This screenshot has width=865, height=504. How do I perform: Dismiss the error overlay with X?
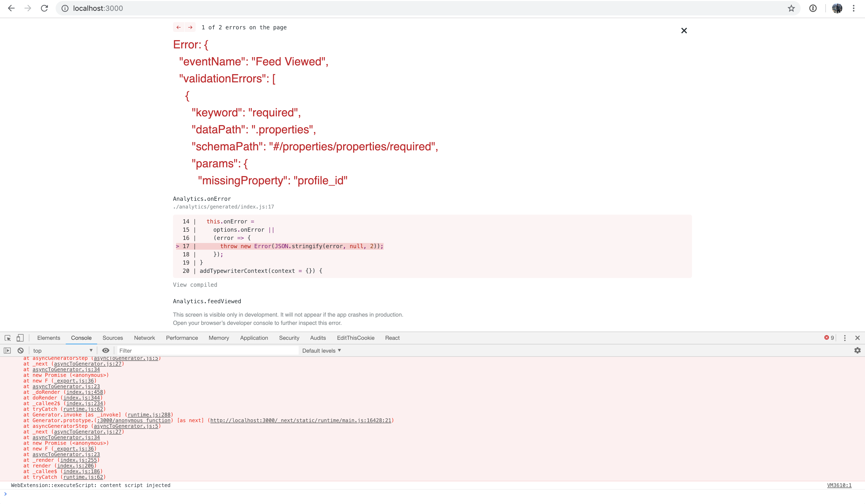[684, 31]
